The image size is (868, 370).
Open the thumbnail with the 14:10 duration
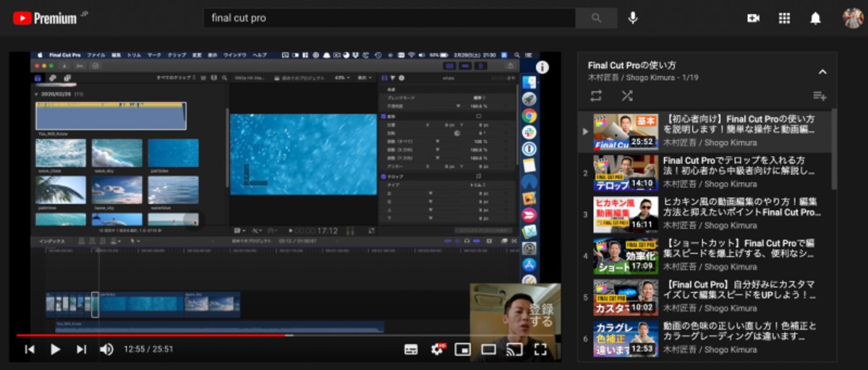626,173
